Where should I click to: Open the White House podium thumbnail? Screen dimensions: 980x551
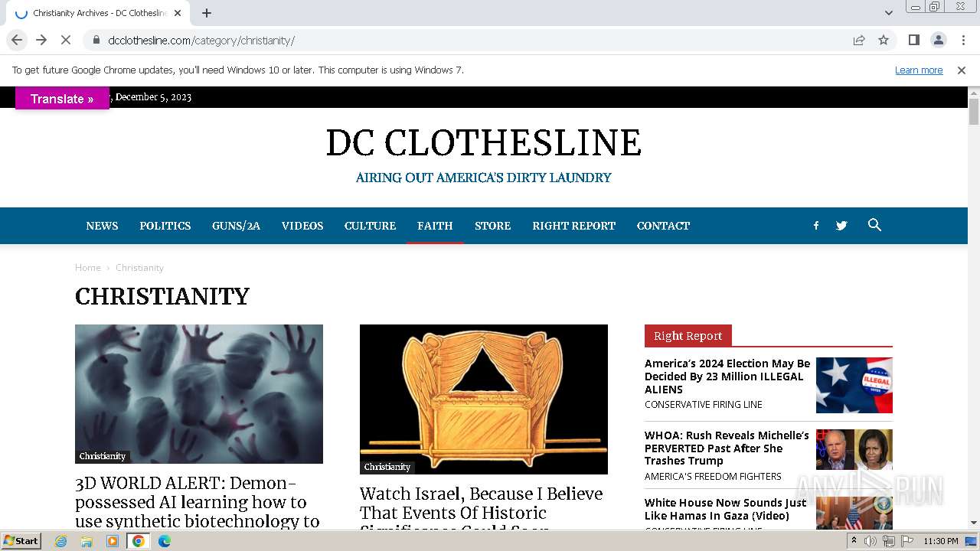(x=854, y=514)
